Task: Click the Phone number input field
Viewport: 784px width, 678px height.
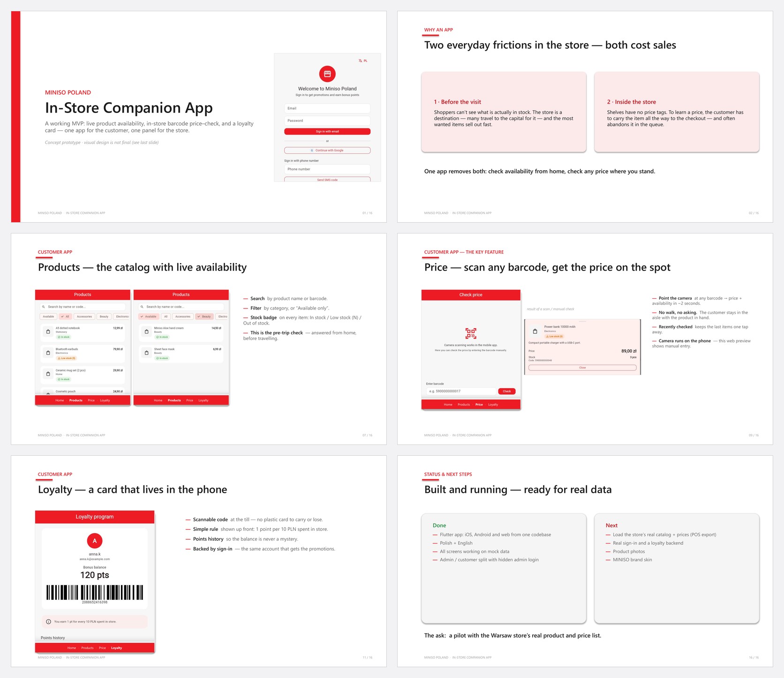Action: coord(327,169)
